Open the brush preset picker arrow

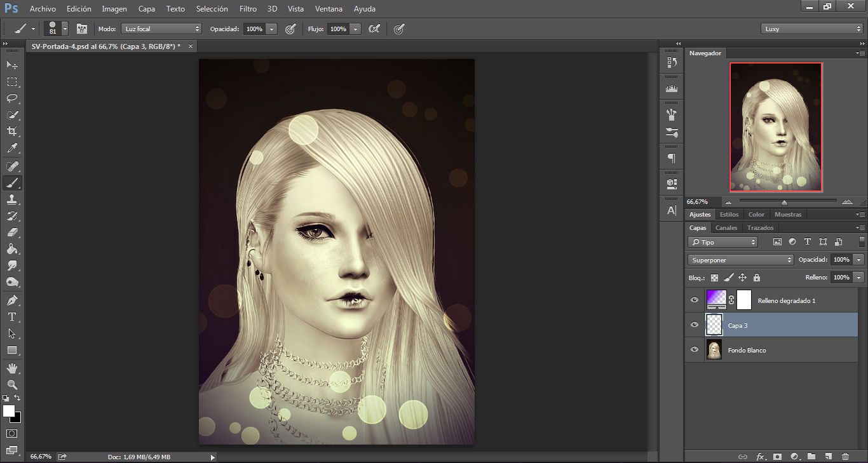(x=64, y=29)
